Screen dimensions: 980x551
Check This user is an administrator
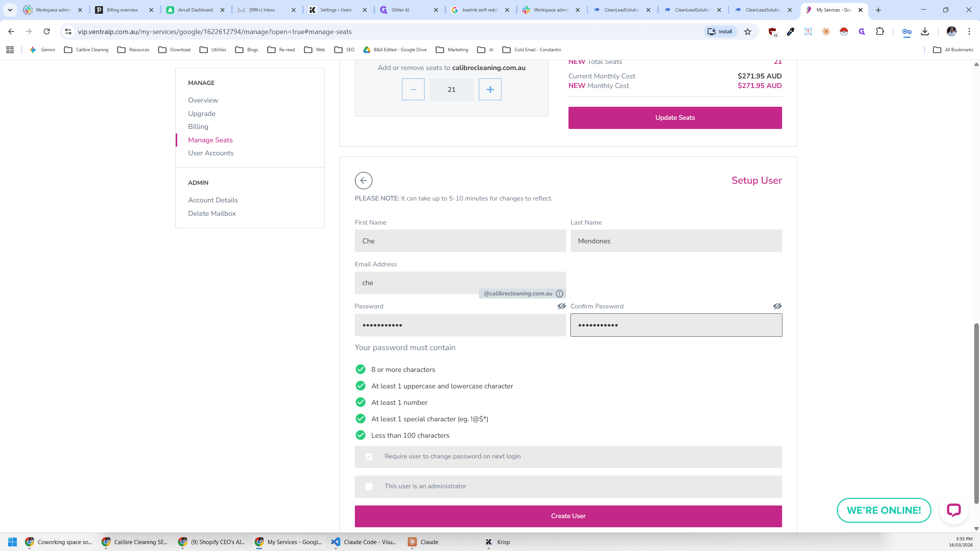click(x=369, y=487)
